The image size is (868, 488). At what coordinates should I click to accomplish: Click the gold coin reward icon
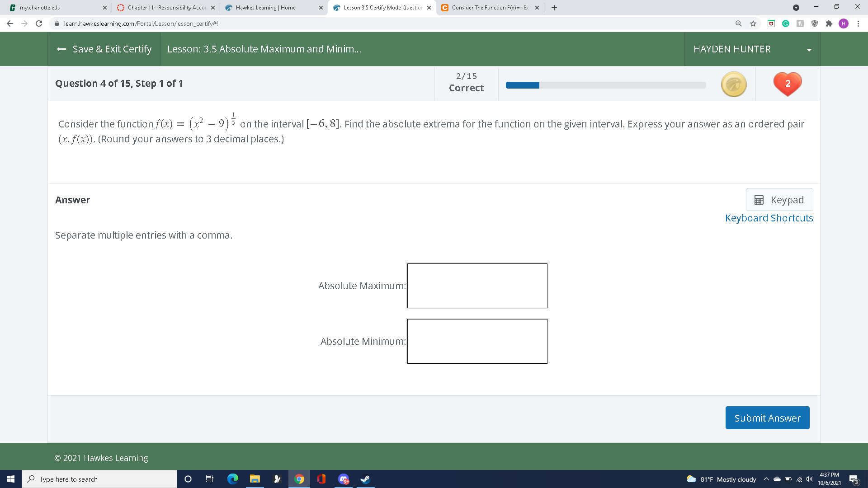[x=733, y=84]
